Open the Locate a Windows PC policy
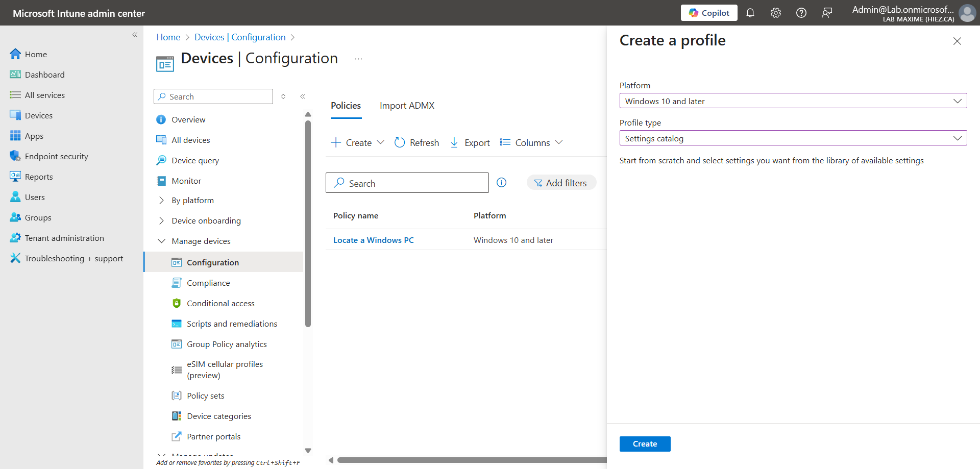980x469 pixels. click(373, 240)
